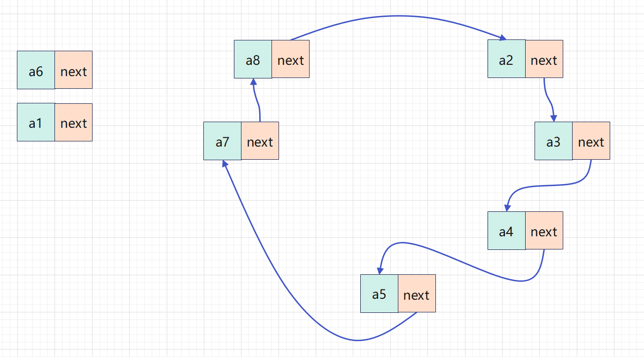This screenshot has height=357, width=644.
Task: Click the a7 node cell
Action: [223, 141]
